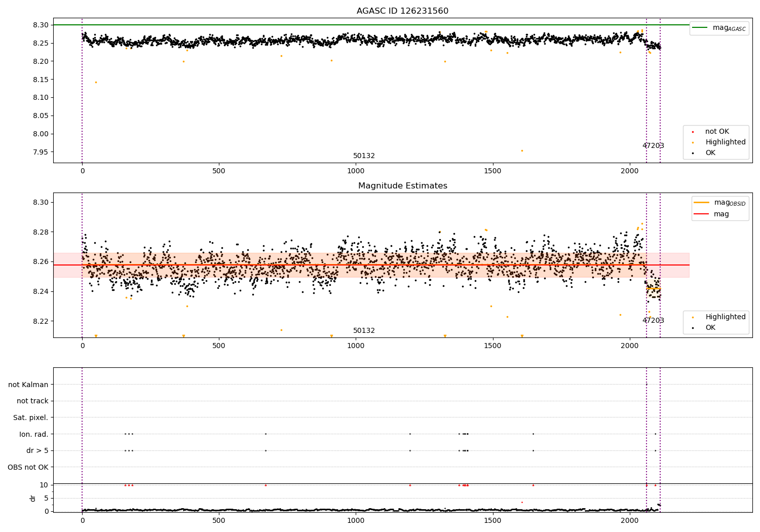760x532 pixels.
Task: Click the 50132 annotation in Magnitude Estimates plot
Action: [x=364, y=331]
